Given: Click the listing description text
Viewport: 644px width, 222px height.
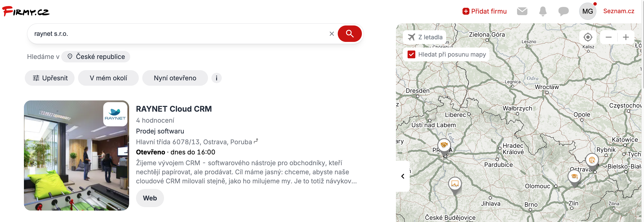Looking at the screenshot, I should point(246,172).
